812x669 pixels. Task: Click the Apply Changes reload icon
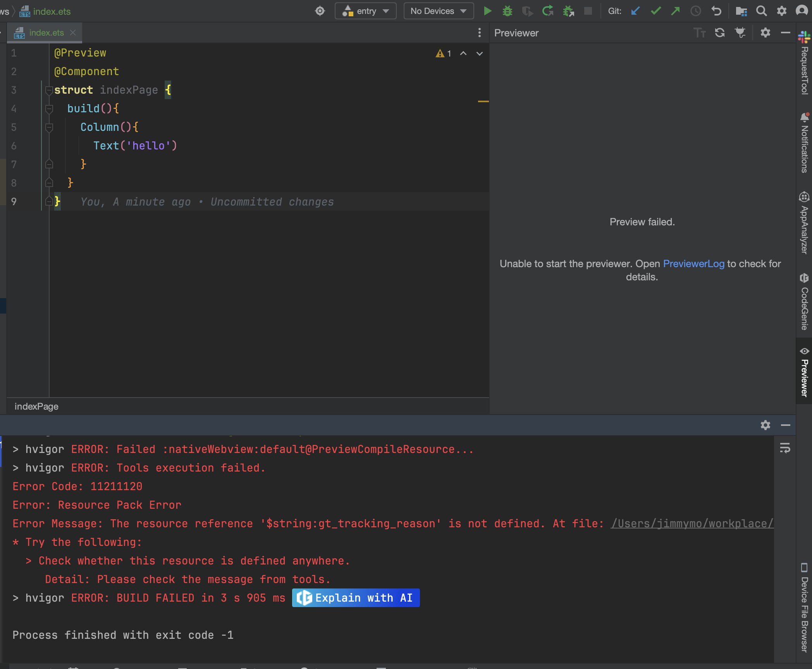pos(548,11)
